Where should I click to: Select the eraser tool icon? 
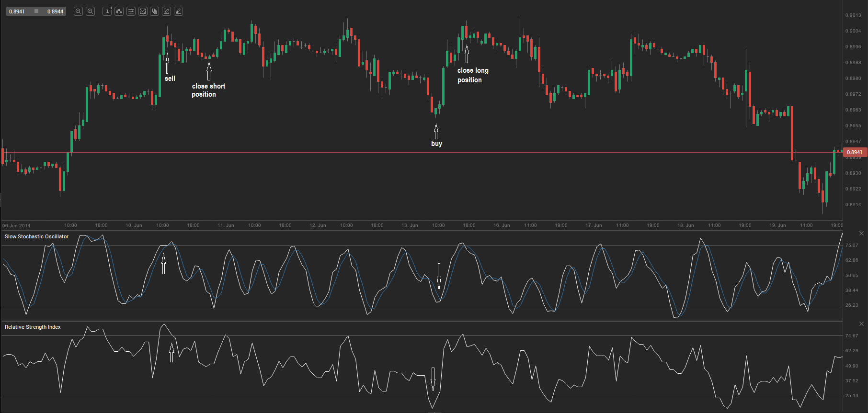coord(178,11)
